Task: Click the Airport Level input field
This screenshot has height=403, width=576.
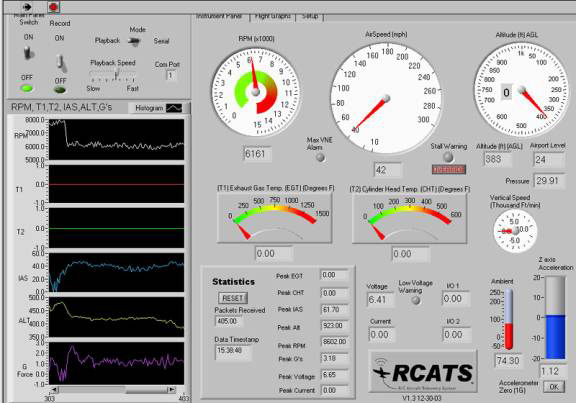Action: (548, 160)
